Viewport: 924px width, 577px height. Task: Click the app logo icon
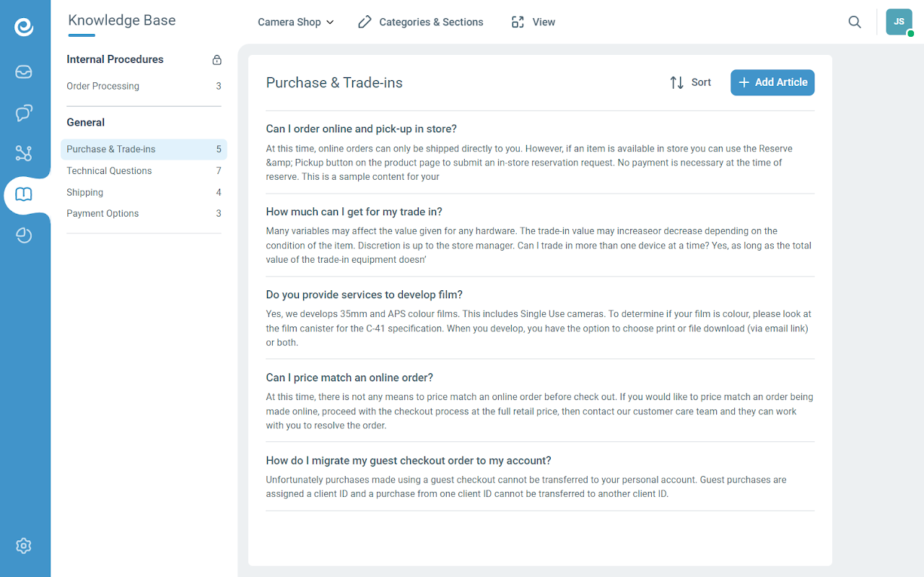click(24, 27)
